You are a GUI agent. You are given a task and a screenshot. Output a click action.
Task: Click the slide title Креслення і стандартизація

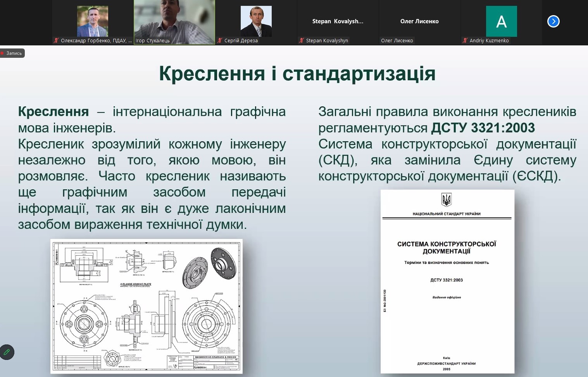click(x=297, y=73)
